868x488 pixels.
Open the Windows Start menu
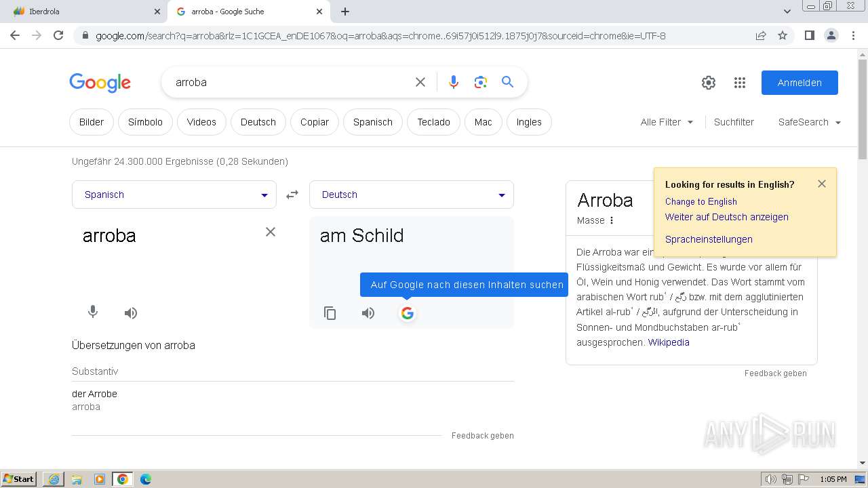[x=18, y=479]
